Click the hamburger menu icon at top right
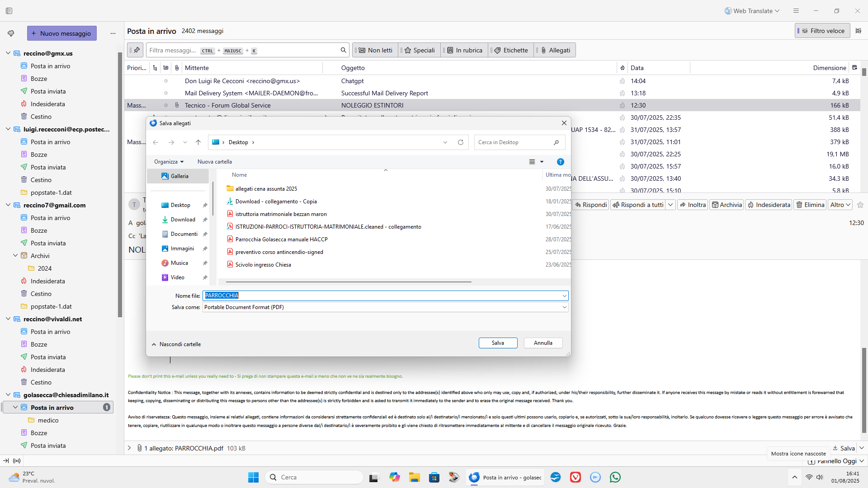This screenshot has height=488, width=868. pyautogui.click(x=796, y=11)
